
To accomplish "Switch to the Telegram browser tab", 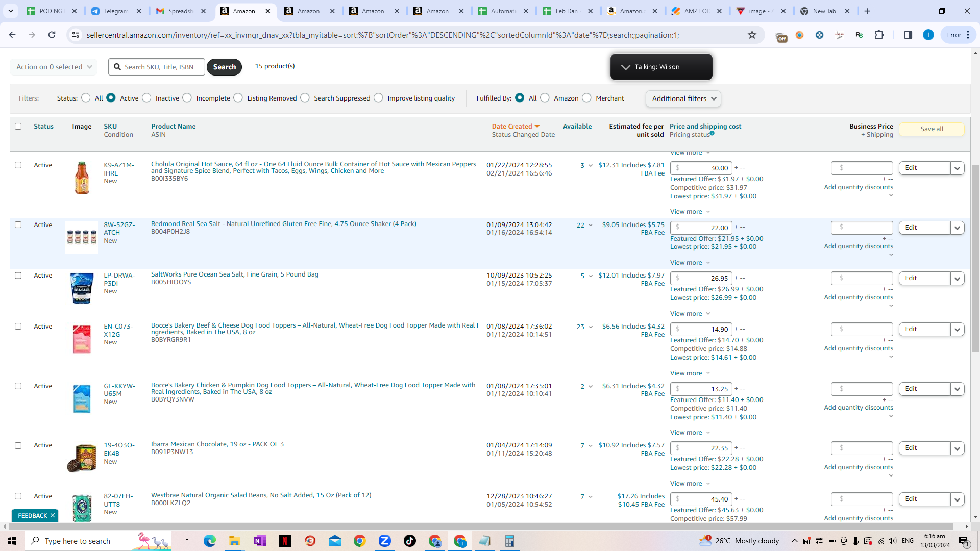I will click(115, 11).
